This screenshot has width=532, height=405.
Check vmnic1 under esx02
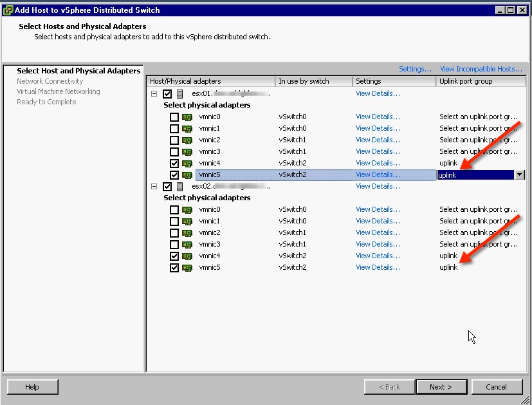(x=174, y=221)
